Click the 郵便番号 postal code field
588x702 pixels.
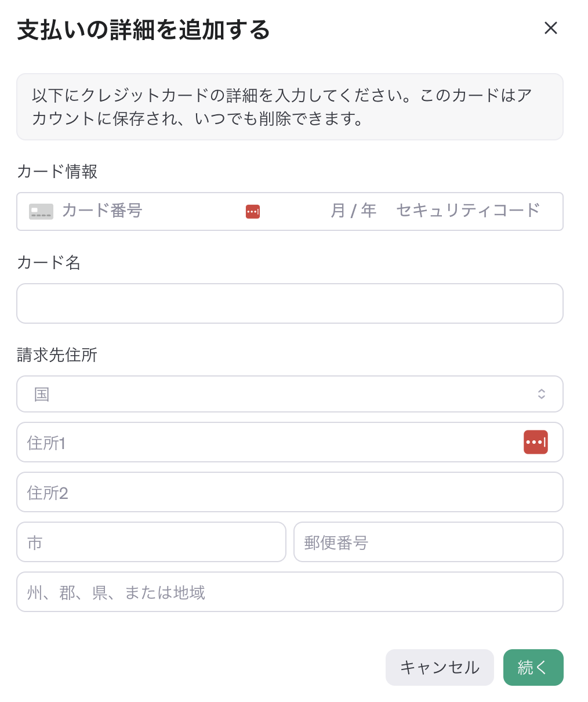click(x=428, y=542)
